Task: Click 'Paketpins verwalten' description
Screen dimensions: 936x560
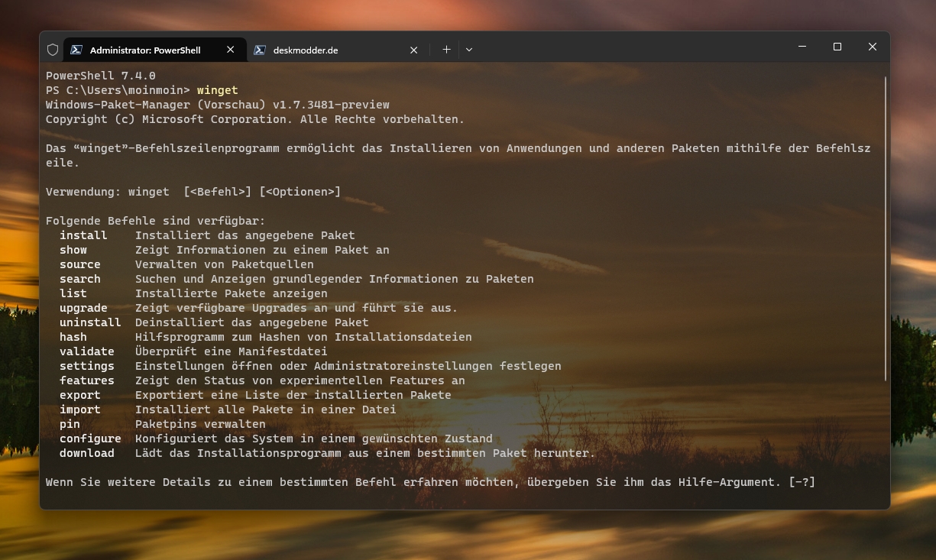Action: pyautogui.click(x=200, y=424)
